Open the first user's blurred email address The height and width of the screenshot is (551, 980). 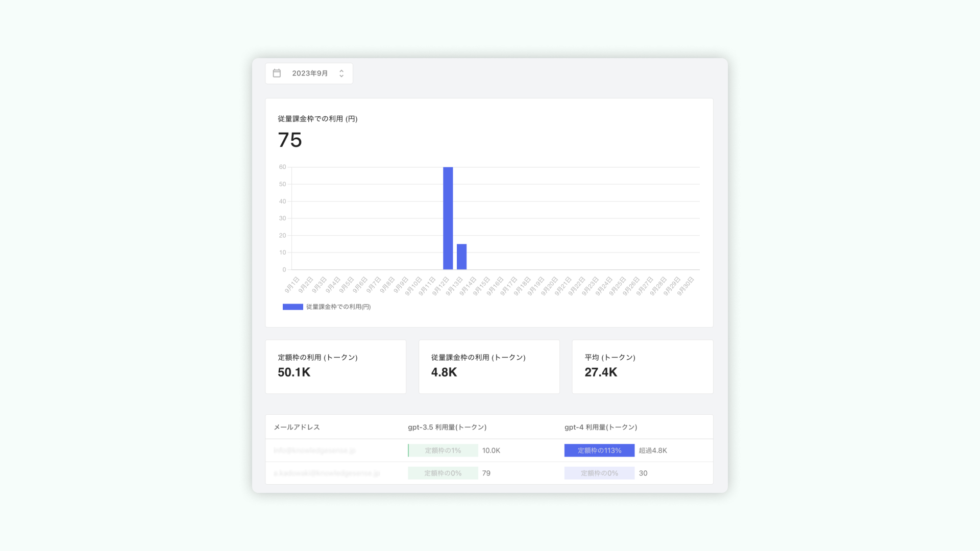(x=314, y=450)
